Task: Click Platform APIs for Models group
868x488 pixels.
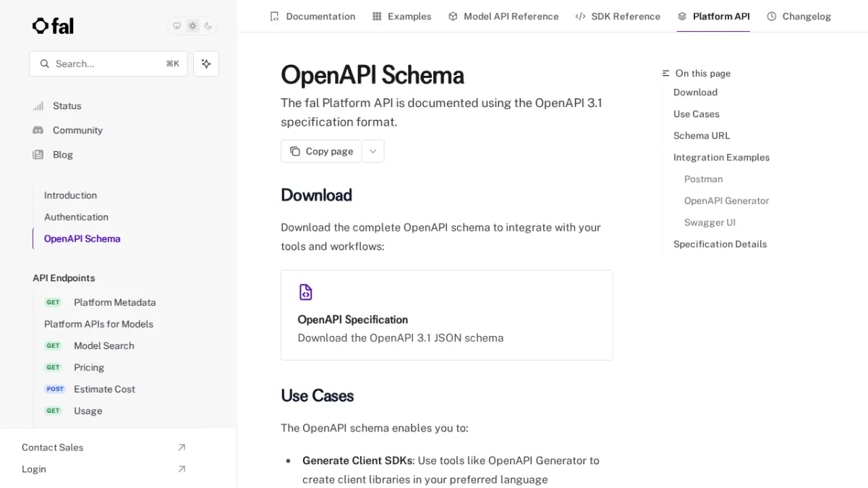Action: (x=98, y=324)
